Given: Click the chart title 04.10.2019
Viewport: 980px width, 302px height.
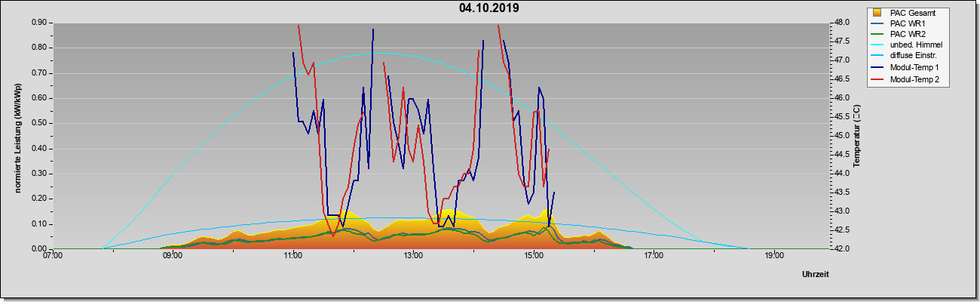Looking at the screenshot, I should (x=489, y=8).
